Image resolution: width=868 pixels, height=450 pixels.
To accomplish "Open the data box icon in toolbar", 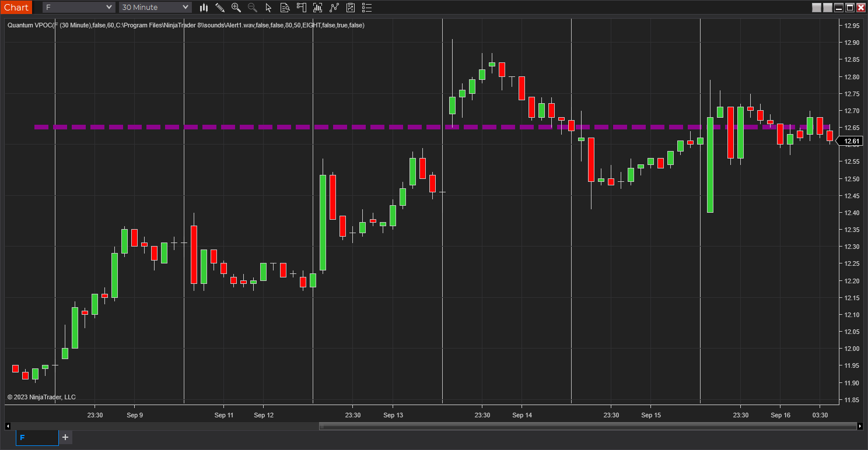I will [285, 8].
